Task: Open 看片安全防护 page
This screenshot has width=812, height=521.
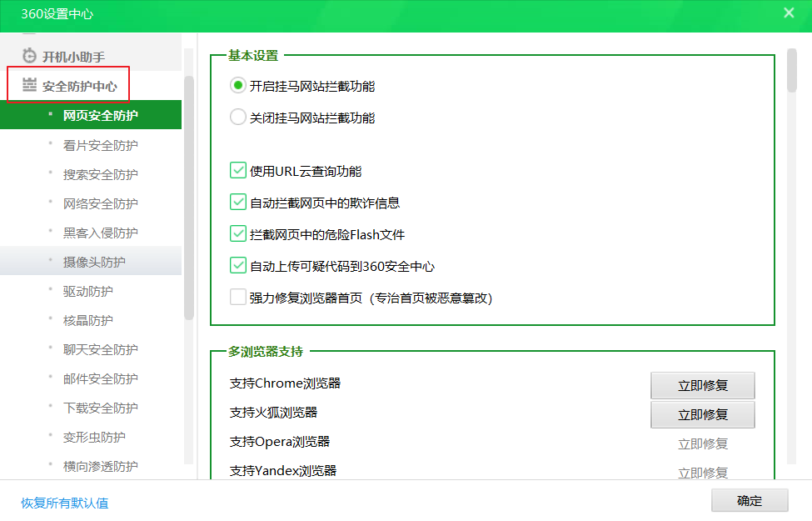Action: 91,145
